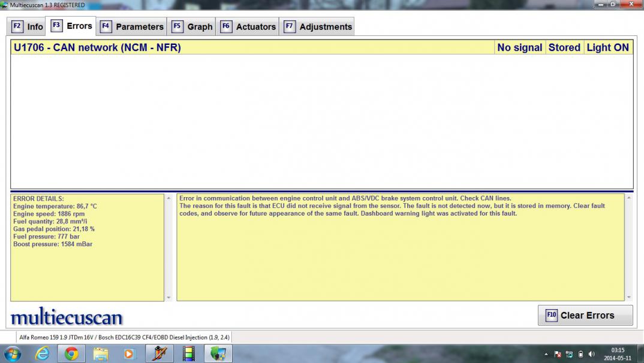644x363 pixels.
Task: Click the F5 key icon on Graph tab
Action: click(x=177, y=26)
